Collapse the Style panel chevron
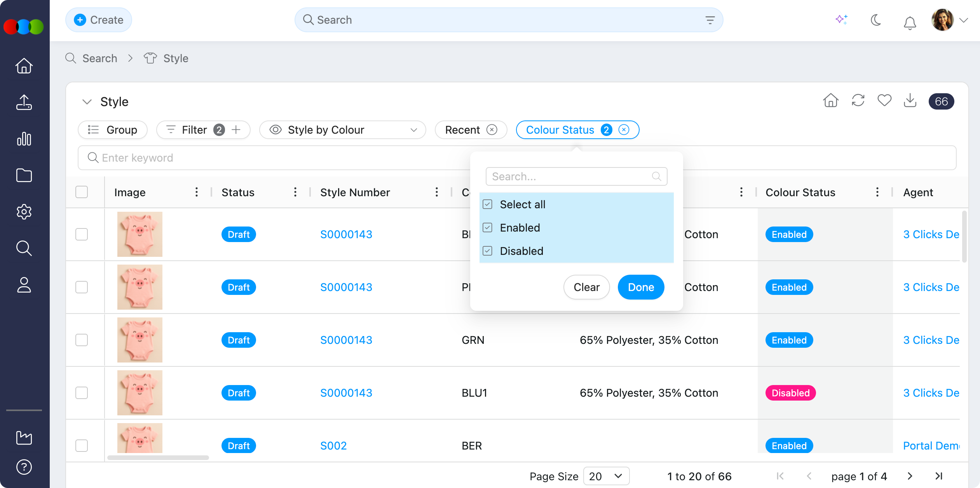Viewport: 980px width, 488px height. [87, 102]
